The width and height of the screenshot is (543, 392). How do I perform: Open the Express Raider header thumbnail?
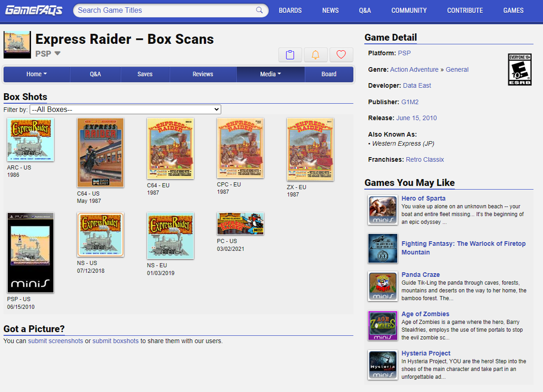[17, 45]
